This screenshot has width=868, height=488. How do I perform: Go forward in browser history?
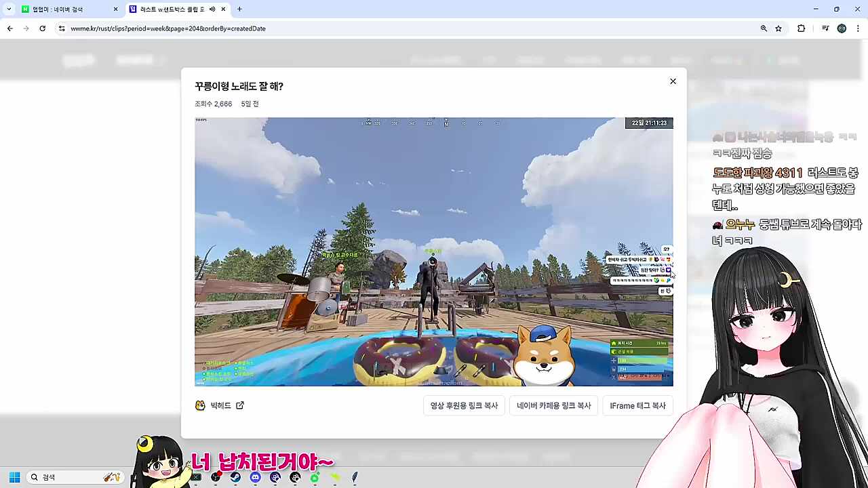[26, 28]
